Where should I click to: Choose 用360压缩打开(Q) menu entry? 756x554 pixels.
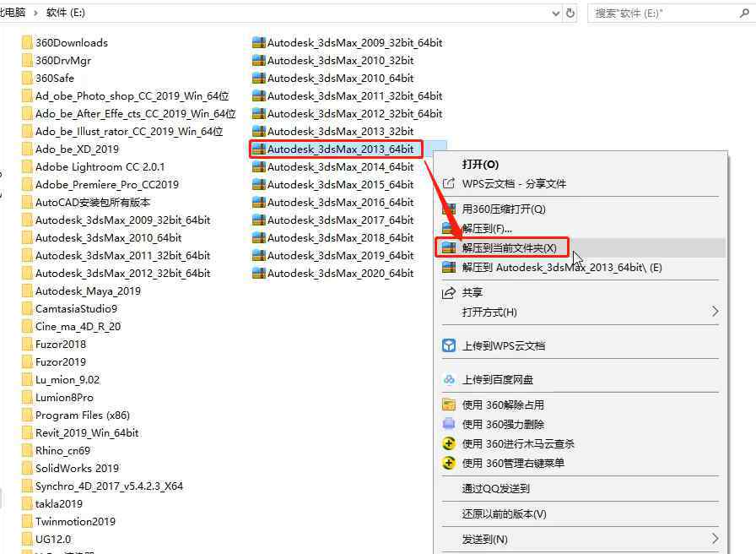(580, 209)
